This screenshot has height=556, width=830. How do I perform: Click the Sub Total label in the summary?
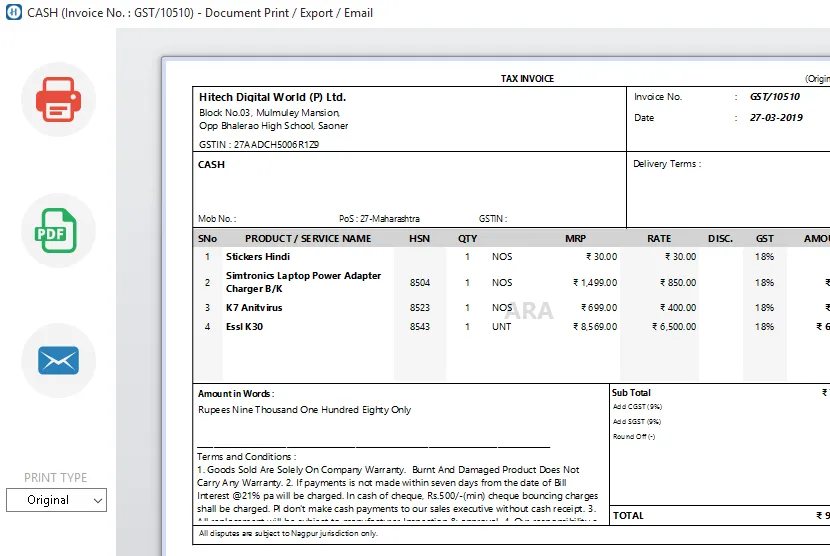click(x=631, y=393)
